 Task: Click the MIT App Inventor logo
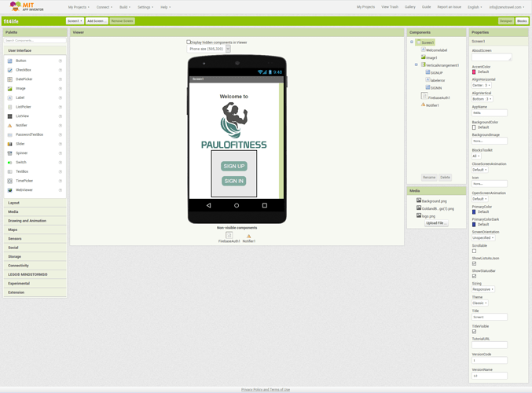(x=27, y=6)
